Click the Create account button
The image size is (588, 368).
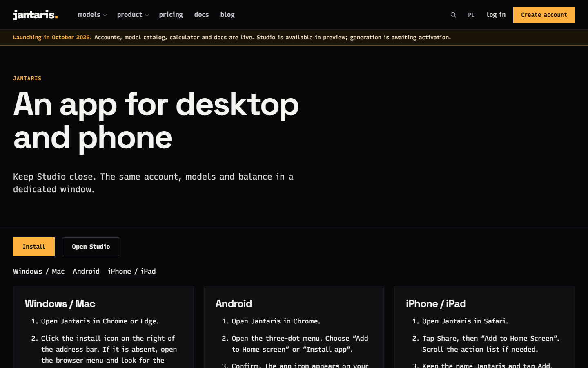(x=544, y=15)
